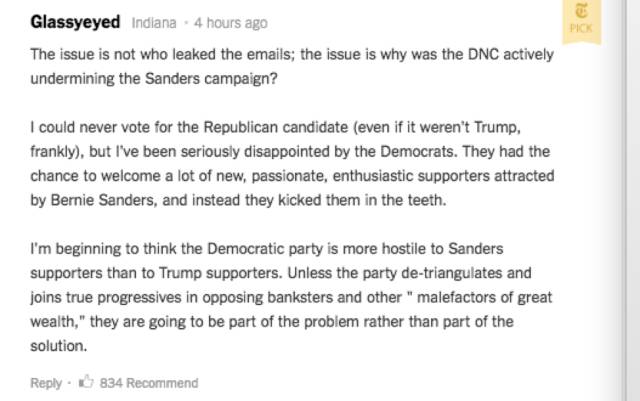
Task: Click the "Indiana" location label
Action: 153,23
